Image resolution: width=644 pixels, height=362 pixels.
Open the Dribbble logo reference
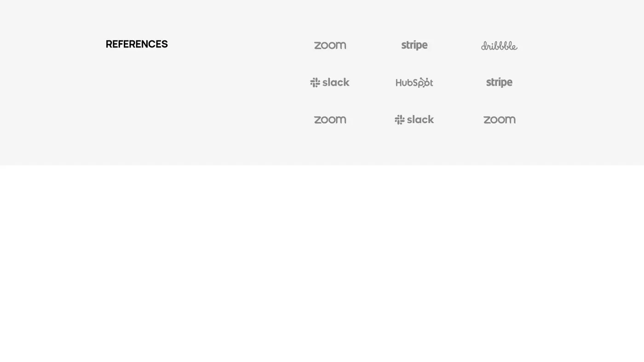pos(499,45)
